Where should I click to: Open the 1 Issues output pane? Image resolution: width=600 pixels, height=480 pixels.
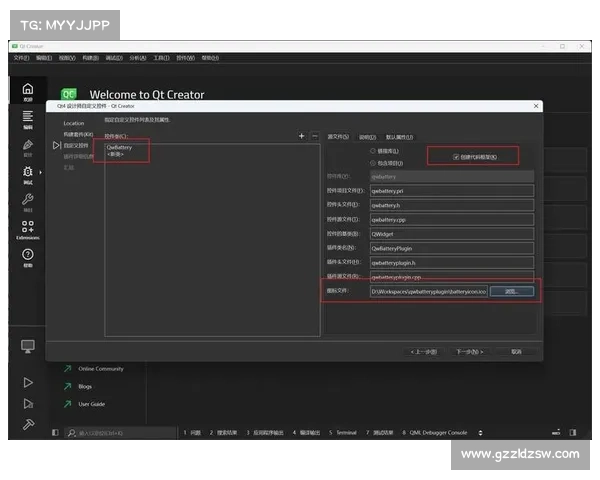click(x=192, y=433)
